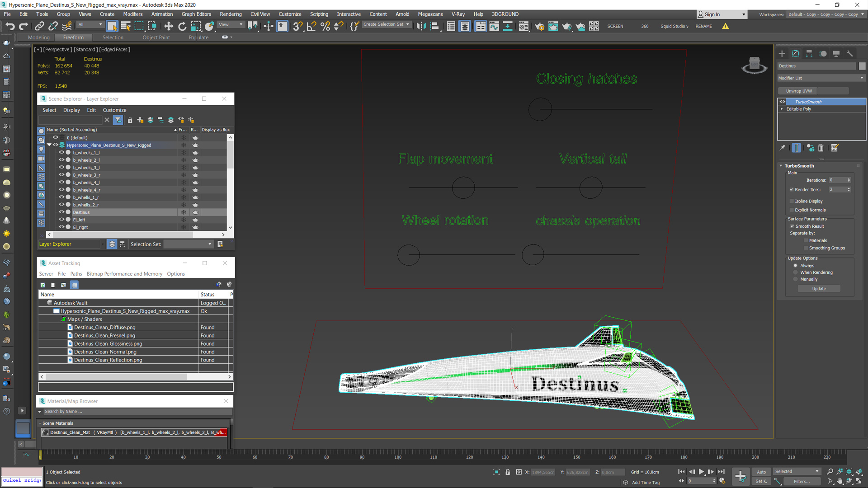Toggle Angle Snap icon
This screenshot has width=868, height=488.
(x=311, y=26)
